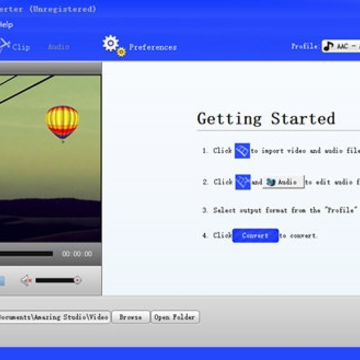This screenshot has height=360, width=360.
Task: Click the Audio button in Getting Started
Action: click(283, 182)
